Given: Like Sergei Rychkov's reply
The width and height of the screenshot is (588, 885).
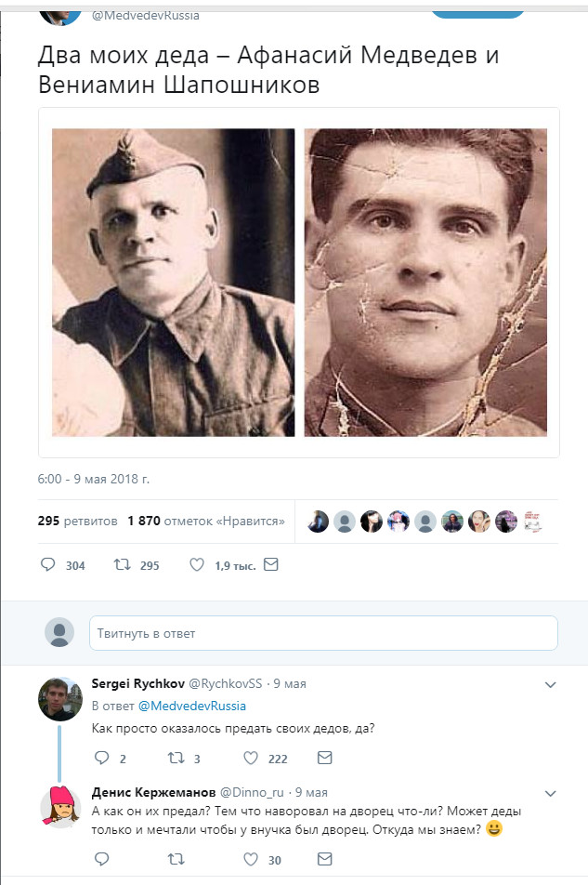Looking at the screenshot, I should pos(250,758).
